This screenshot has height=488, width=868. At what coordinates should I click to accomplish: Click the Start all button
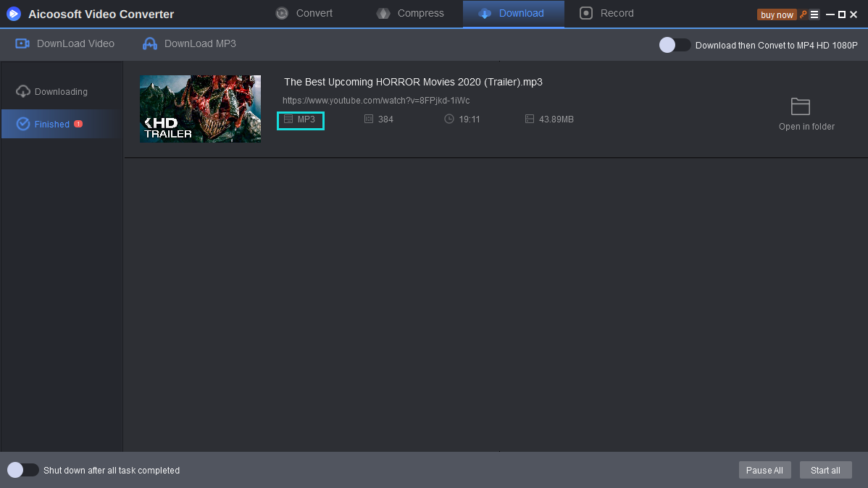[825, 471]
